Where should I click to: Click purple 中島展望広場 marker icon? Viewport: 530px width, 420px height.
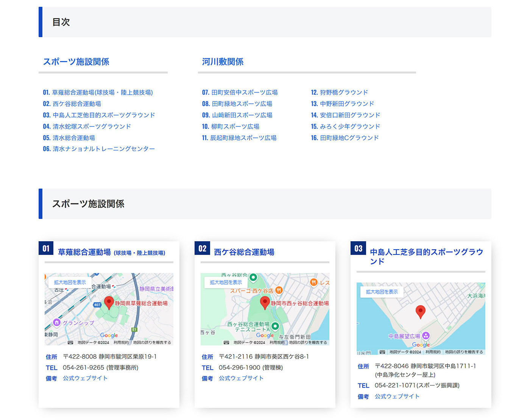pos(426,336)
